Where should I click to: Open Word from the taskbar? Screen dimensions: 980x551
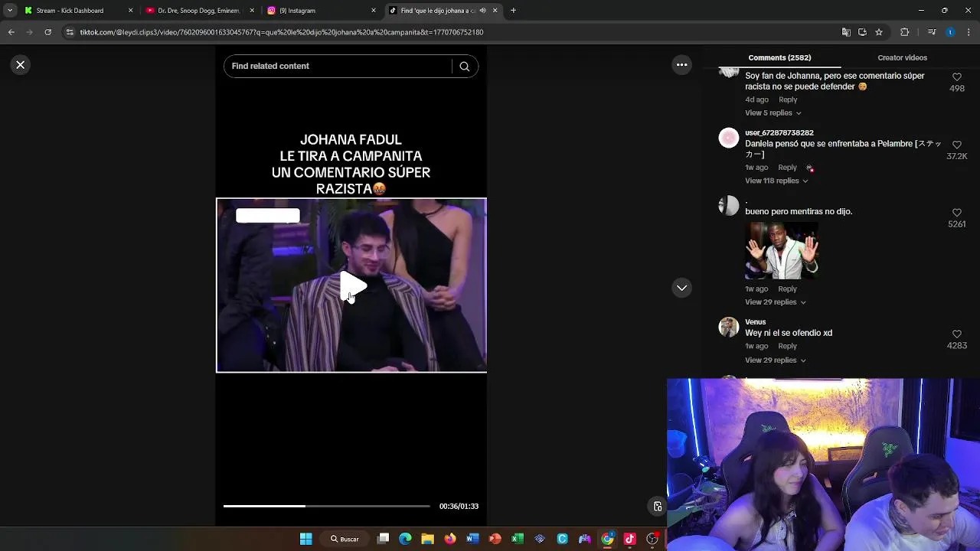click(472, 539)
